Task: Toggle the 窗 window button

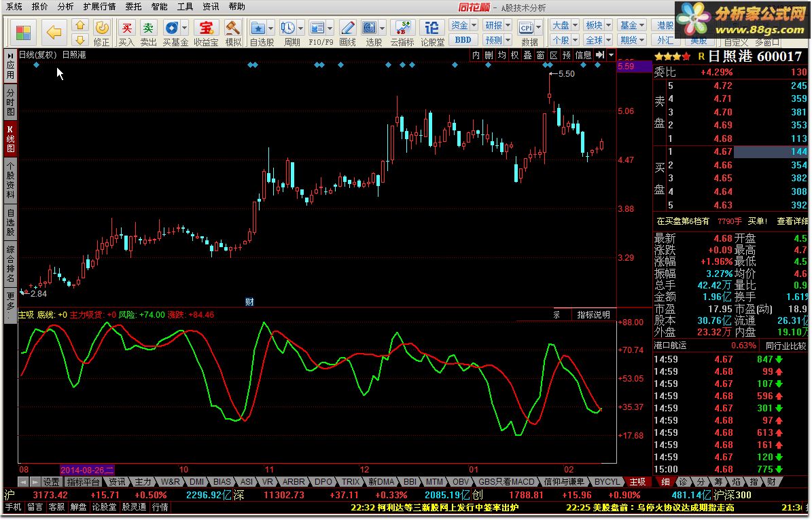Action: [x=541, y=55]
